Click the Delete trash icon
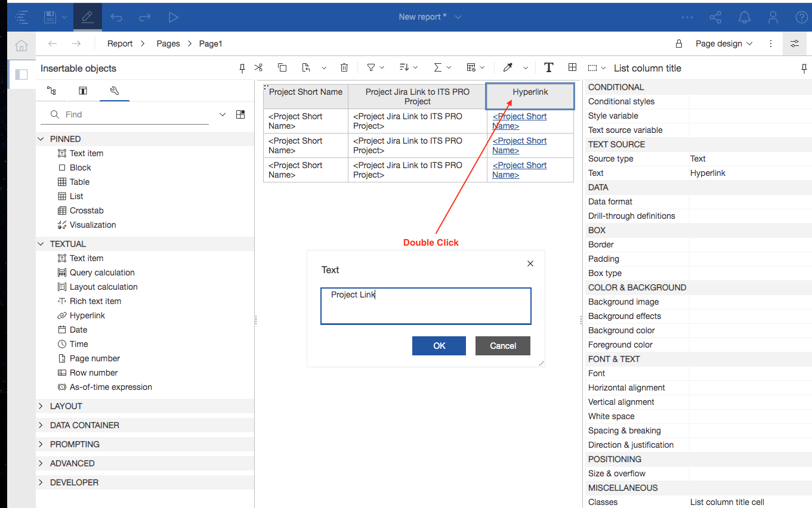 (344, 68)
